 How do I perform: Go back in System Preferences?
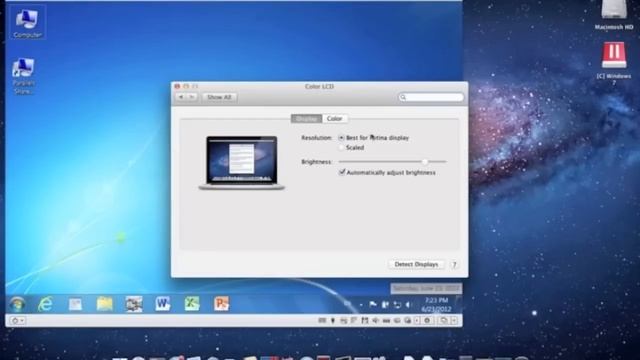[x=181, y=97]
